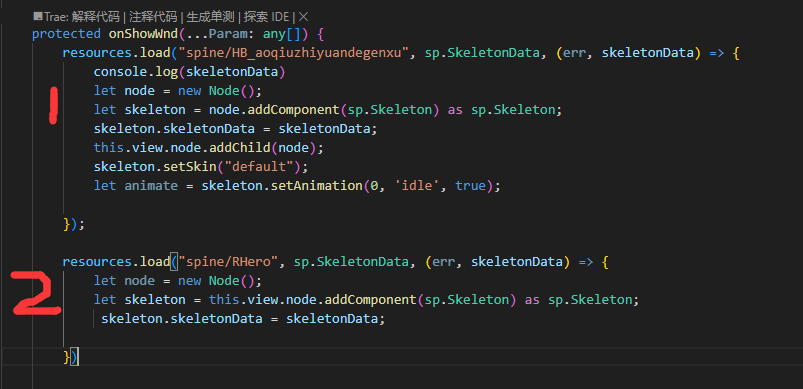Click the 'idle' animation name string
This screenshot has height=389, width=803.
click(x=418, y=186)
